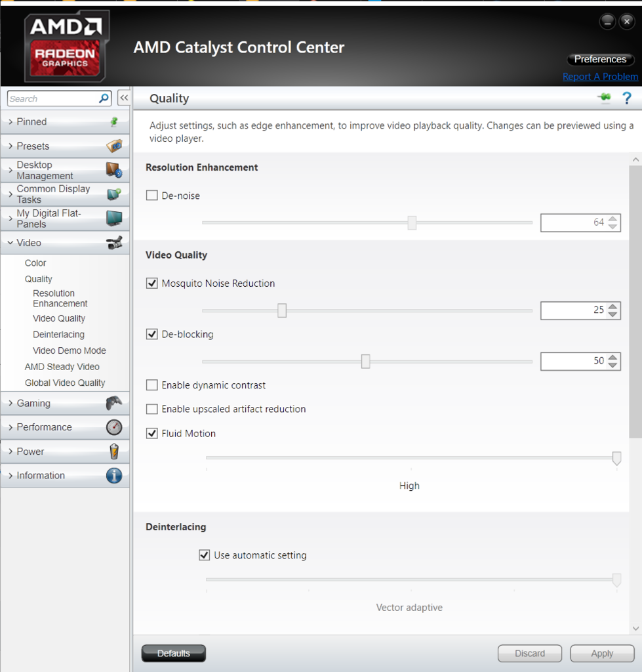Click the search magnifier icon

103,98
